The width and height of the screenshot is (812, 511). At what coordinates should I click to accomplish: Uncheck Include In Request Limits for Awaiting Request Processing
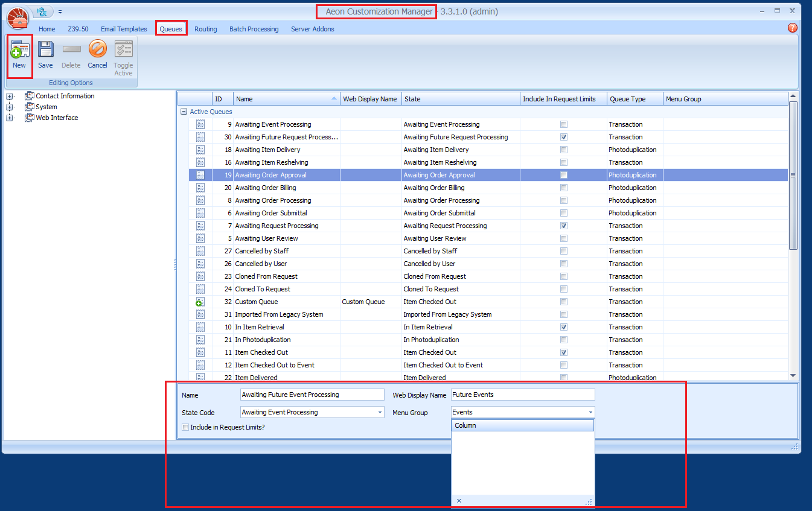coord(563,225)
